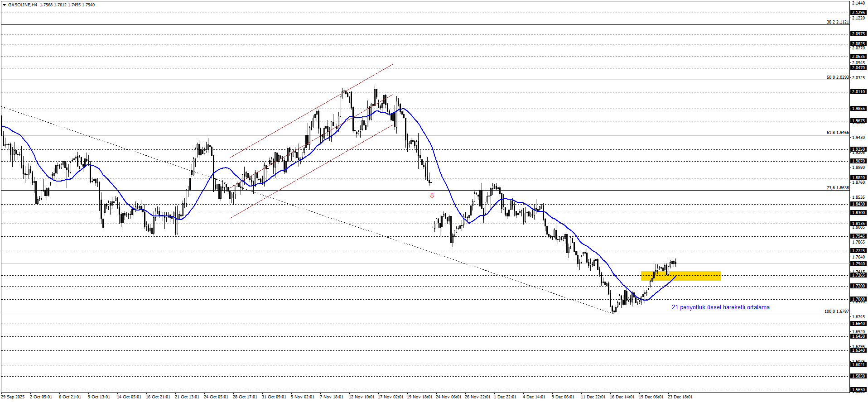868x402 pixels.
Task: Click the 73.6 1.8638 Fibonacci label
Action: tap(837, 188)
